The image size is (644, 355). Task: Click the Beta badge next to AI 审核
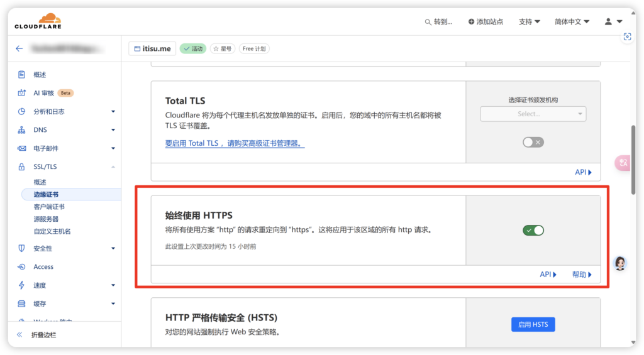tap(65, 93)
